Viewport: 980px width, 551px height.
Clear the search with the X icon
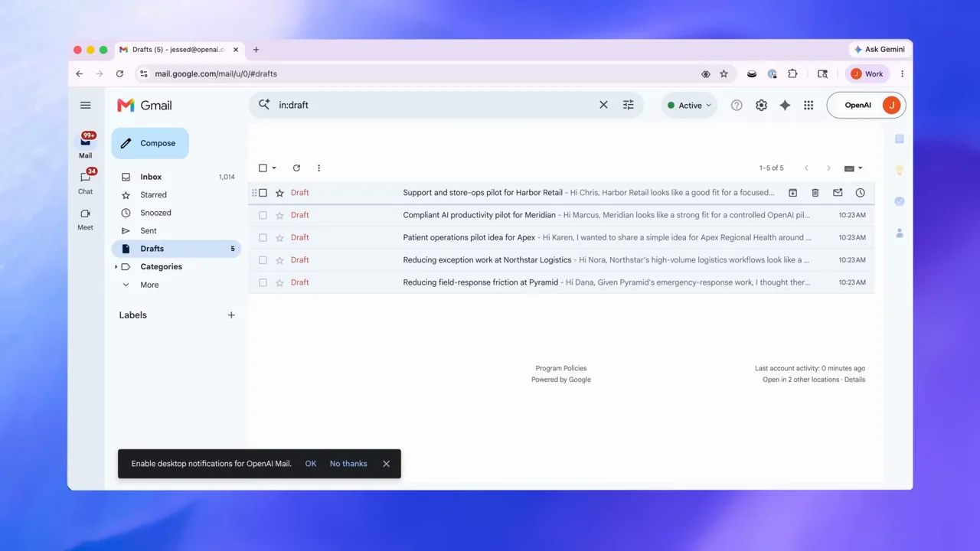pyautogui.click(x=603, y=105)
